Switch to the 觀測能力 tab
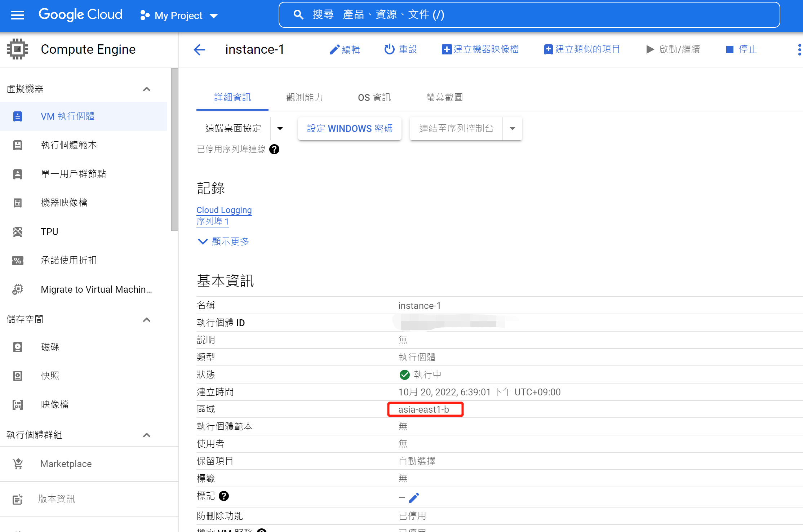Image resolution: width=803 pixels, height=532 pixels. (x=305, y=97)
